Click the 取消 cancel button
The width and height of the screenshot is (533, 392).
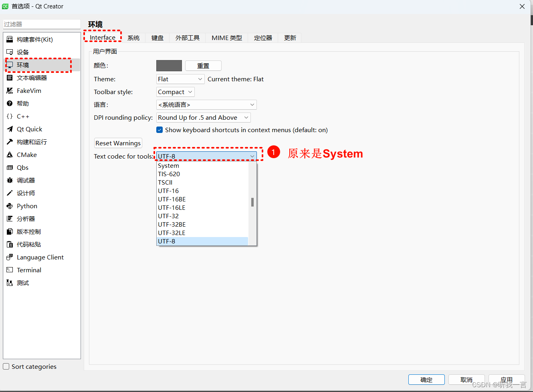(x=466, y=380)
